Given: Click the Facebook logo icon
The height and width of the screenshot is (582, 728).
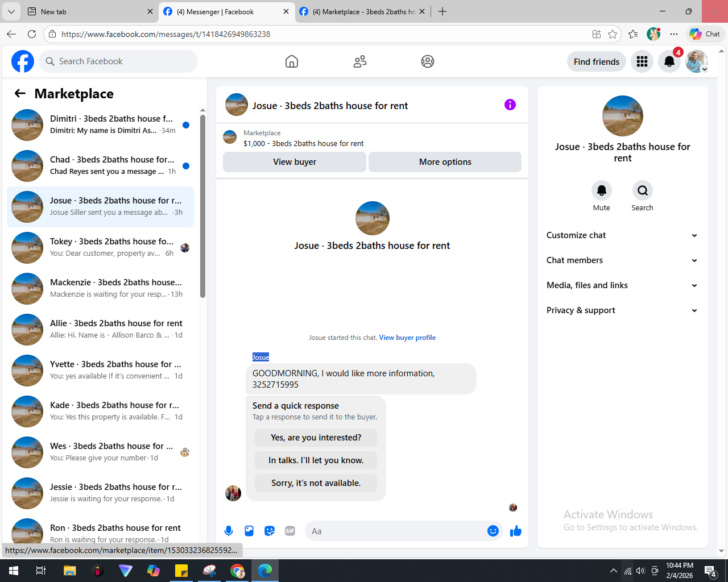Looking at the screenshot, I should point(23,61).
